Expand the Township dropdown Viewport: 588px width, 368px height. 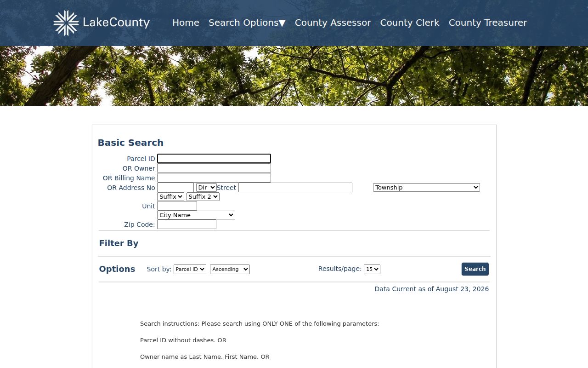pyautogui.click(x=426, y=188)
